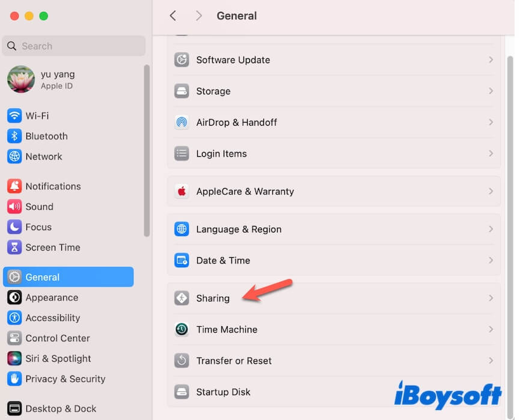This screenshot has height=420, width=520.
Task: Select Appearance in the sidebar
Action: pos(52,297)
